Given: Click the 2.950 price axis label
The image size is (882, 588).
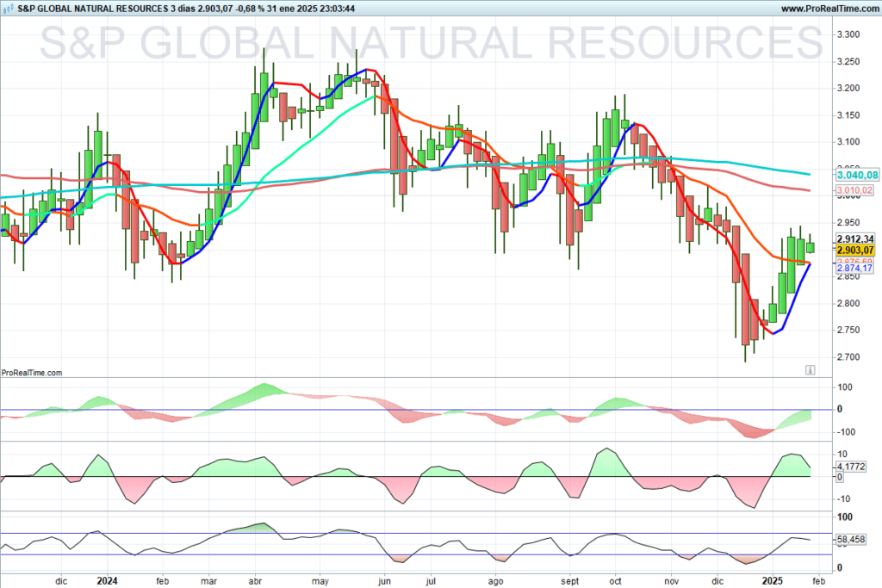Looking at the screenshot, I should pos(848,223).
